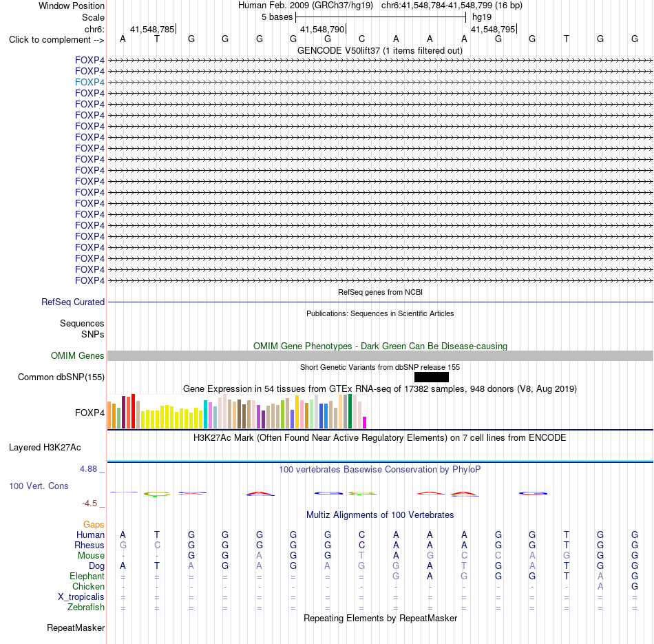Click the 'hg19' text beside the scale bar
654x644 pixels.
pyautogui.click(x=482, y=17)
